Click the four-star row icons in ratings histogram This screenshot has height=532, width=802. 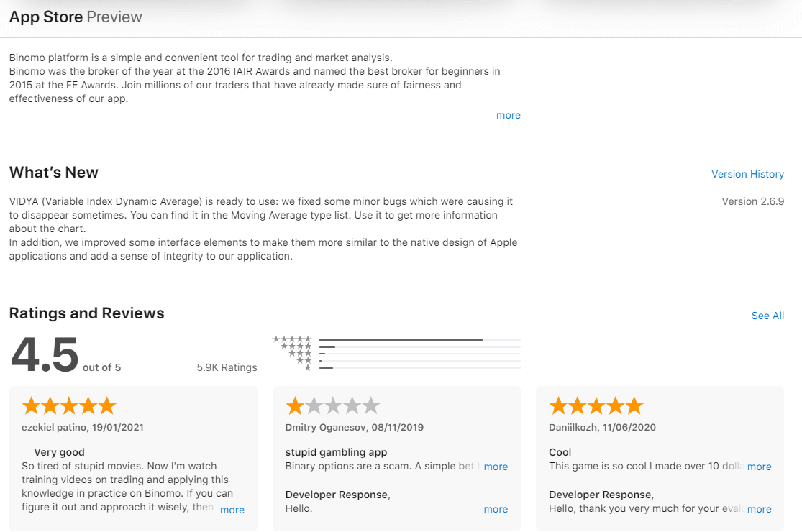[x=296, y=347]
